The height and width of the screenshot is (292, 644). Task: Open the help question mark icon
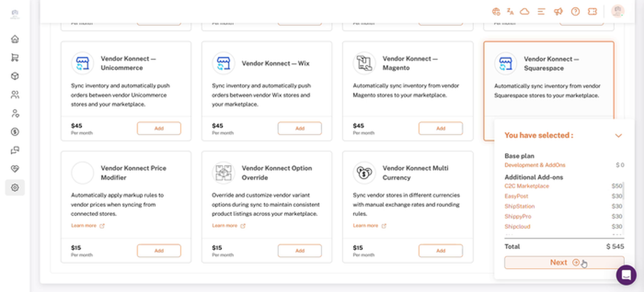(575, 12)
